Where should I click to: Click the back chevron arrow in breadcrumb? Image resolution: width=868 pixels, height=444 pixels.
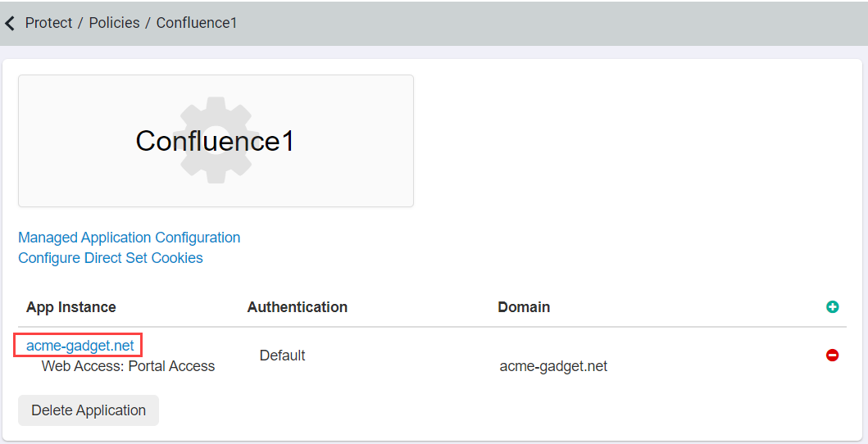[9, 23]
